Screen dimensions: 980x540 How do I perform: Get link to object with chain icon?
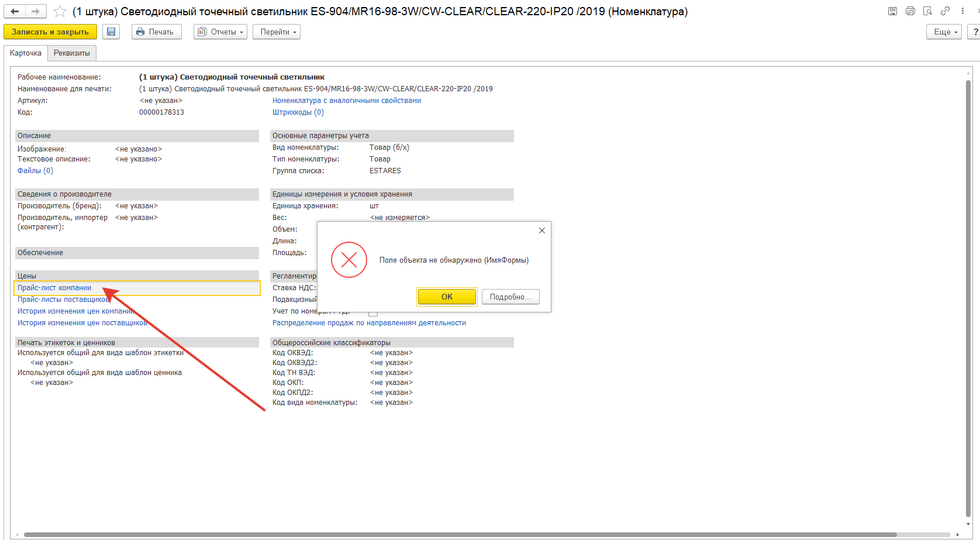coord(945,11)
